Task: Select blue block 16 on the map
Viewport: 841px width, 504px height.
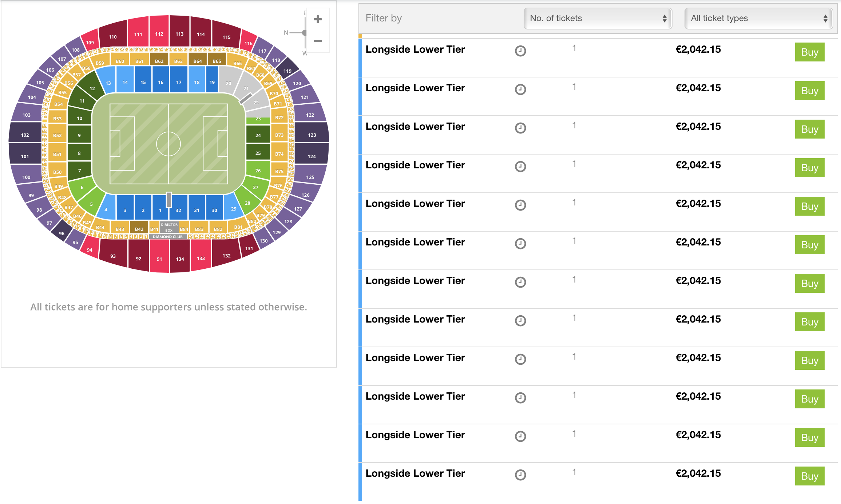Action: pyautogui.click(x=161, y=83)
